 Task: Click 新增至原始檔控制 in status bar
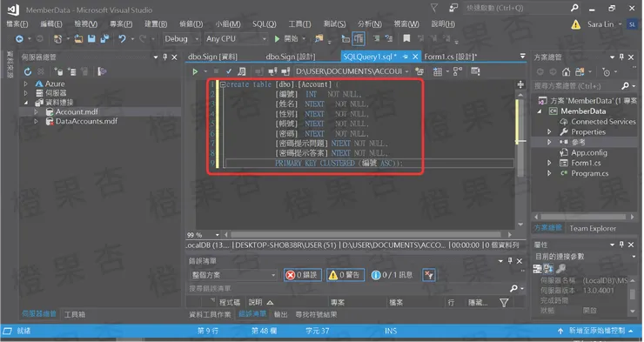[x=596, y=331]
